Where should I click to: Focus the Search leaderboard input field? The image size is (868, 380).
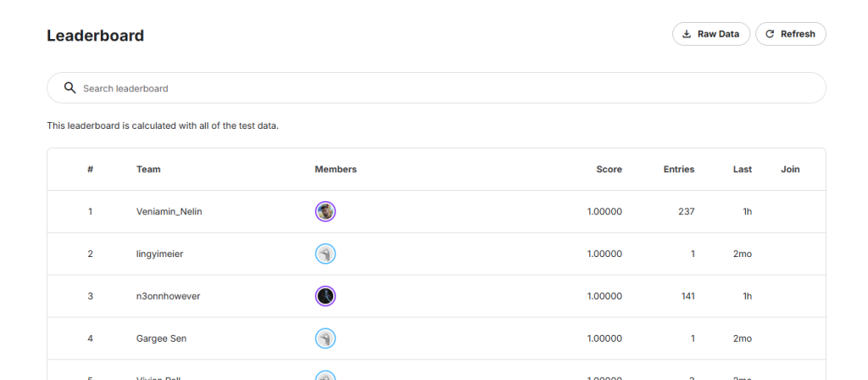[441, 88]
